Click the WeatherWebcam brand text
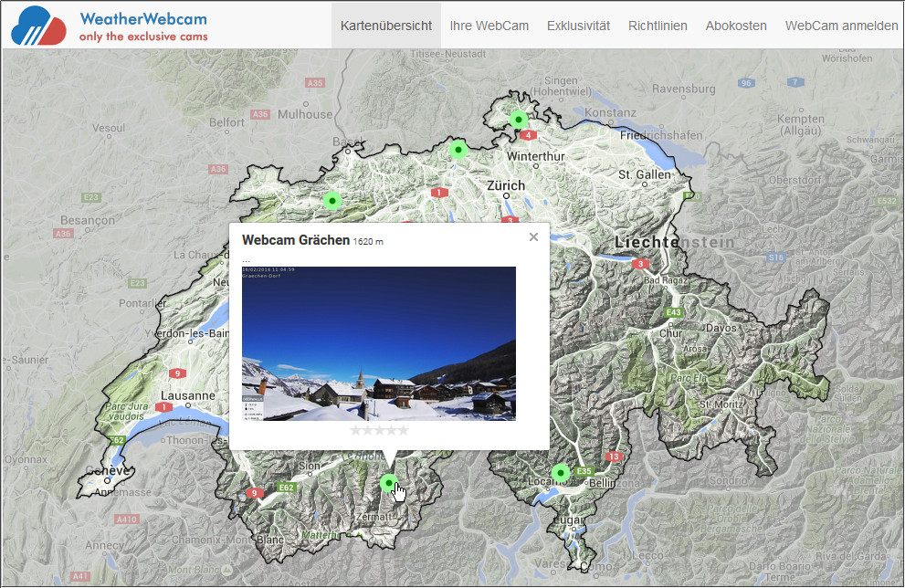The height and width of the screenshot is (588, 905). click(x=143, y=19)
